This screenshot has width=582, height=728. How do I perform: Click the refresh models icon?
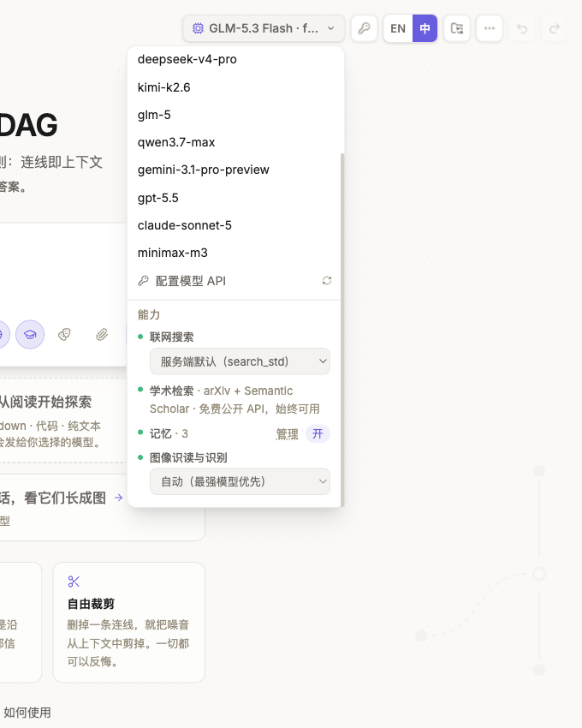(x=327, y=280)
